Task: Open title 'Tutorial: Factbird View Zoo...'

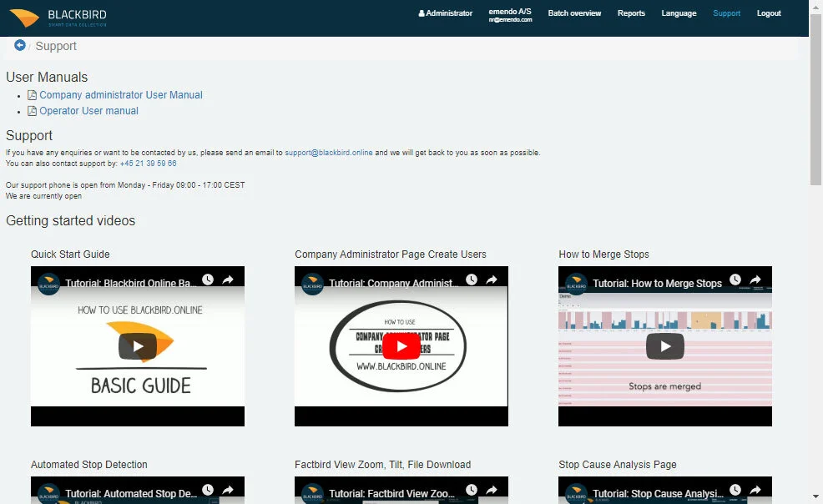Action: click(391, 493)
